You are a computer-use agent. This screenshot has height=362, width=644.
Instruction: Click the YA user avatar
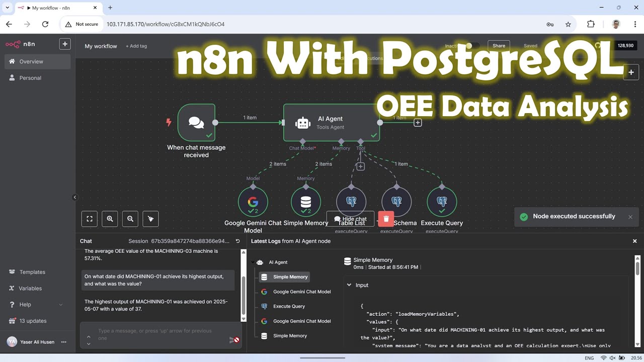[12, 342]
